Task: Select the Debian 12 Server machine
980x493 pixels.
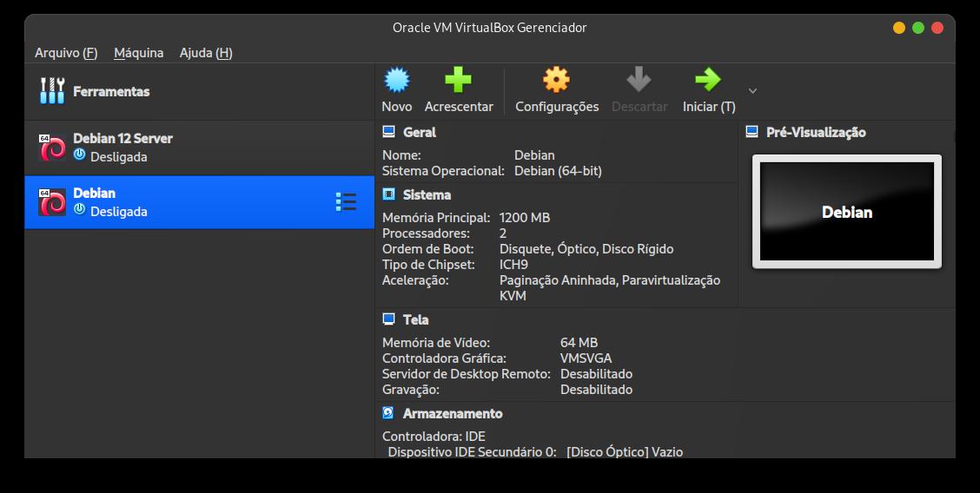Action: pyautogui.click(x=199, y=148)
